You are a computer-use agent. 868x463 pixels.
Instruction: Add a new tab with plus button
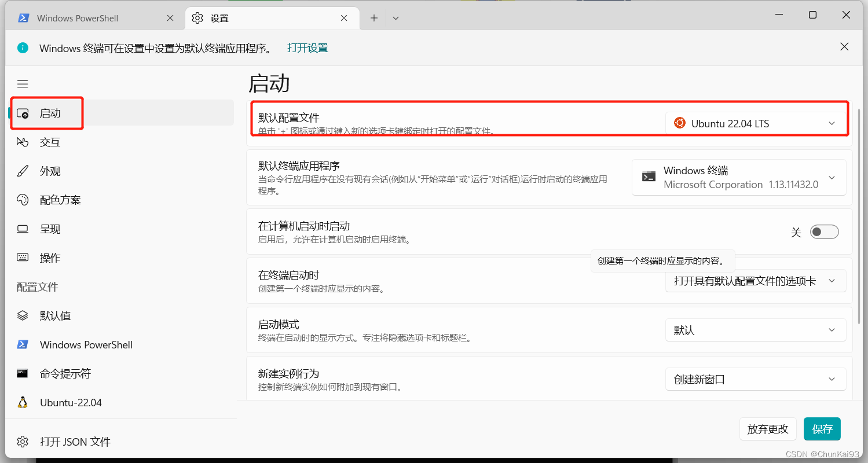point(374,18)
